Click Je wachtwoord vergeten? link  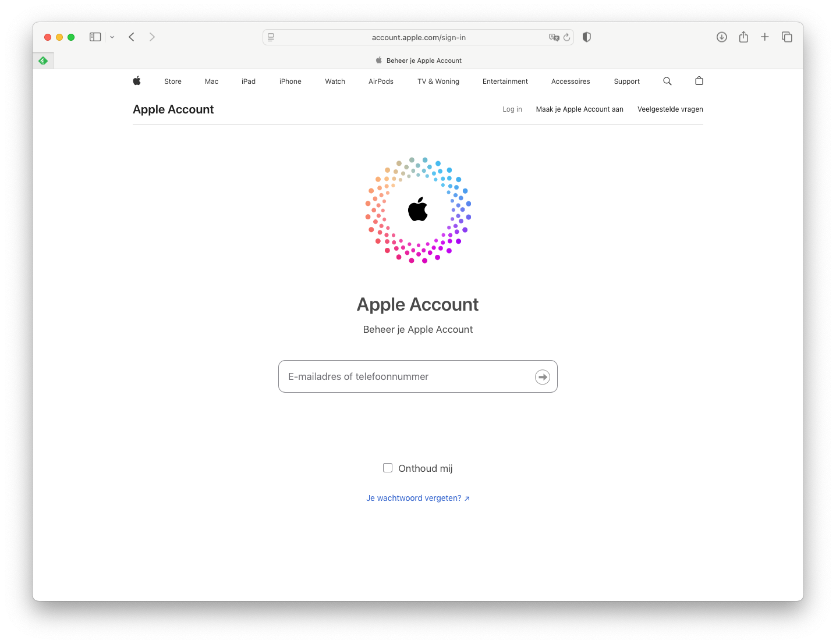coord(418,498)
